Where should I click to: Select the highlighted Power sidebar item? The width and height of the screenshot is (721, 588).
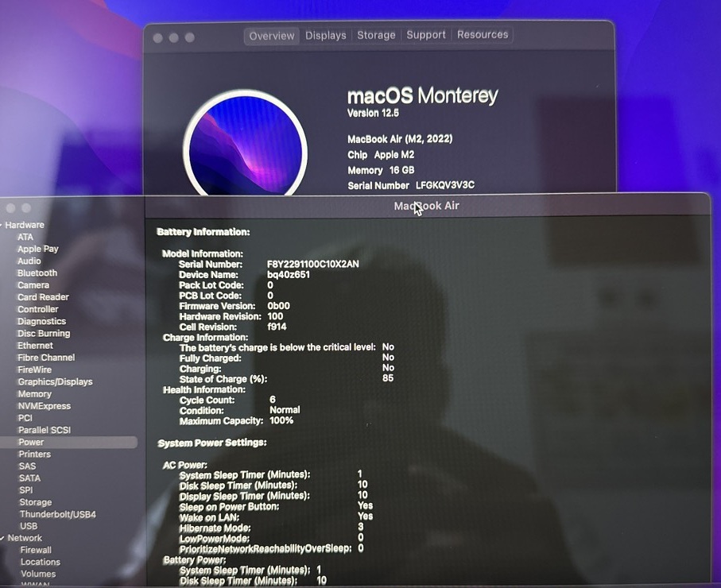point(69,443)
